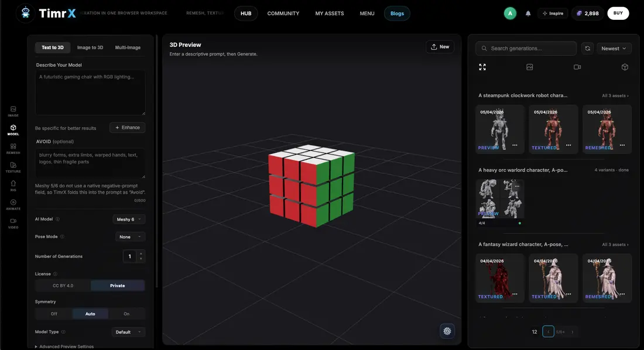Select Private license option
The image size is (644, 350).
click(118, 286)
